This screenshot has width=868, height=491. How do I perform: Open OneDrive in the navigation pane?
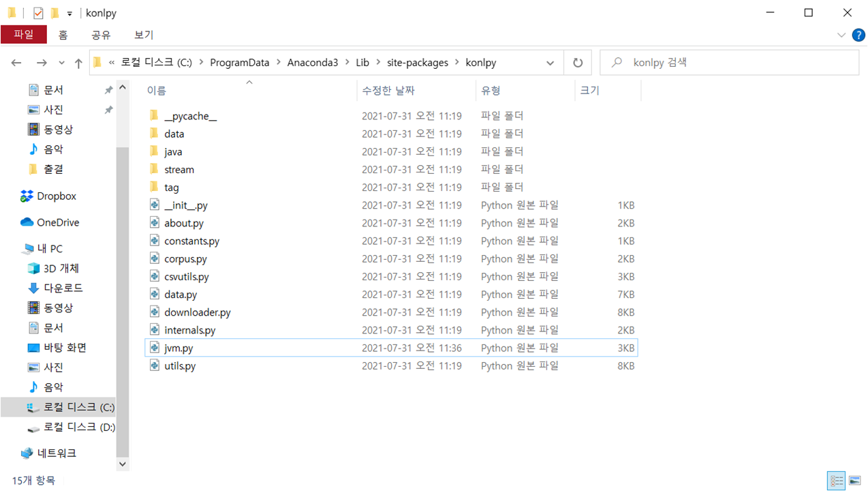pos(58,222)
